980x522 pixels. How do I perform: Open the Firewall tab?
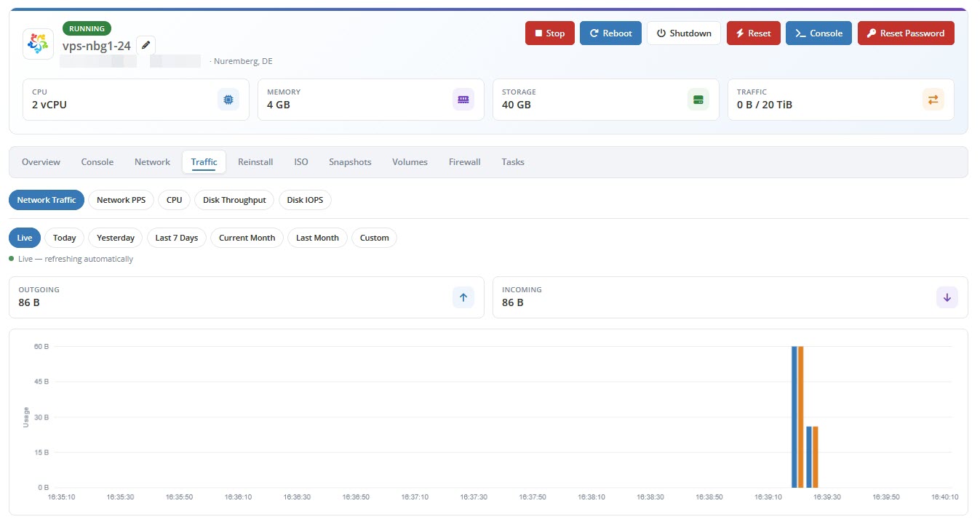(x=465, y=162)
